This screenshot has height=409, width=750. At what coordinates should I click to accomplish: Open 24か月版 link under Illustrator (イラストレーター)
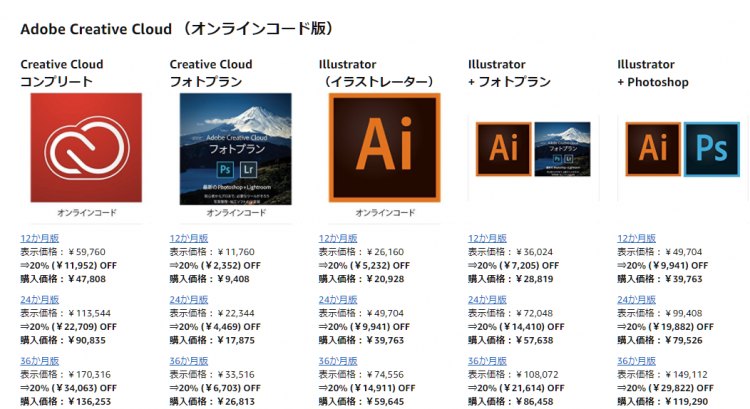(338, 299)
